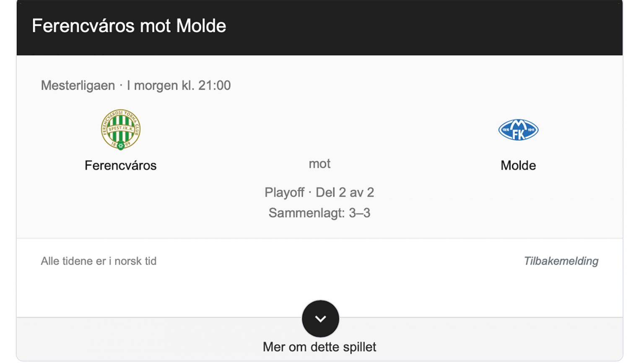644x363 pixels.
Task: Click the blue Molde FK logo
Action: [x=518, y=130]
